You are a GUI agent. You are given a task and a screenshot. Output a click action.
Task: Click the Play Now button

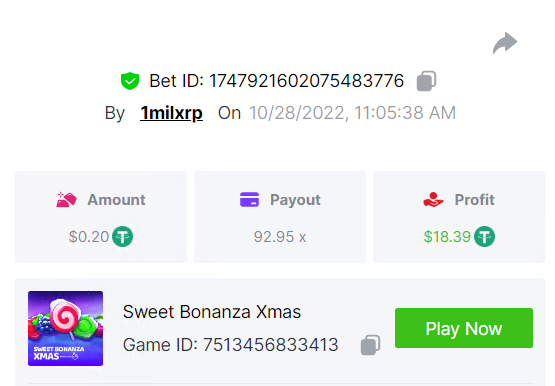click(464, 328)
